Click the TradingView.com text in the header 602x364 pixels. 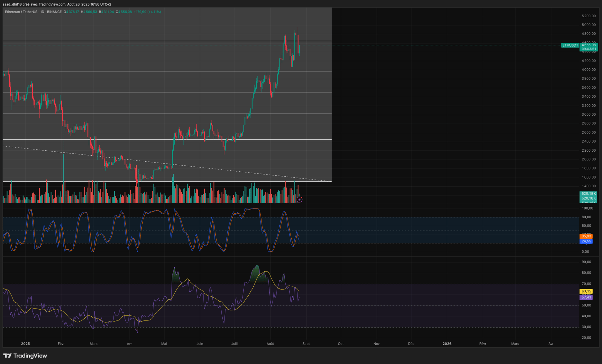(x=52, y=4)
